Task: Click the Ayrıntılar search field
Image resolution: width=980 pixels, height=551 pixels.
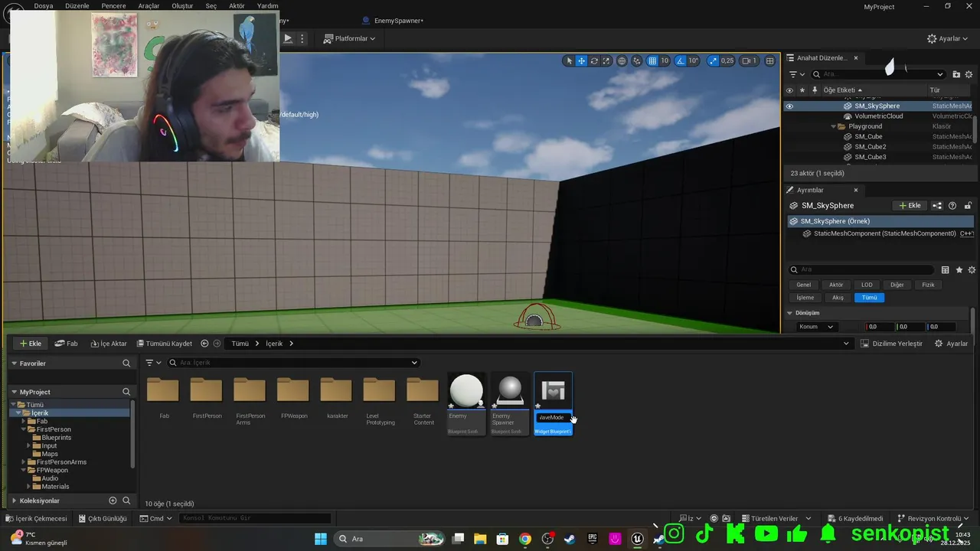Action: (x=861, y=270)
